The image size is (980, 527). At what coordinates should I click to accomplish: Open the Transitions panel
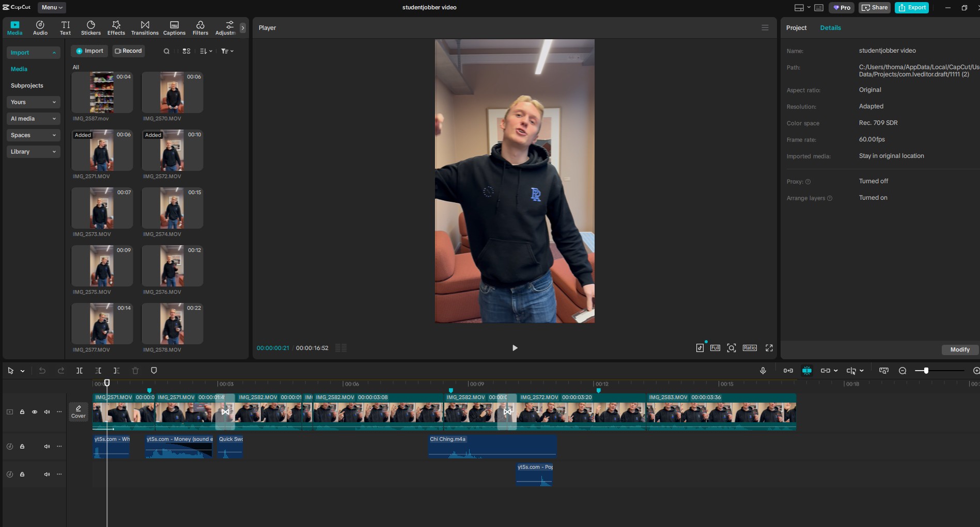145,28
